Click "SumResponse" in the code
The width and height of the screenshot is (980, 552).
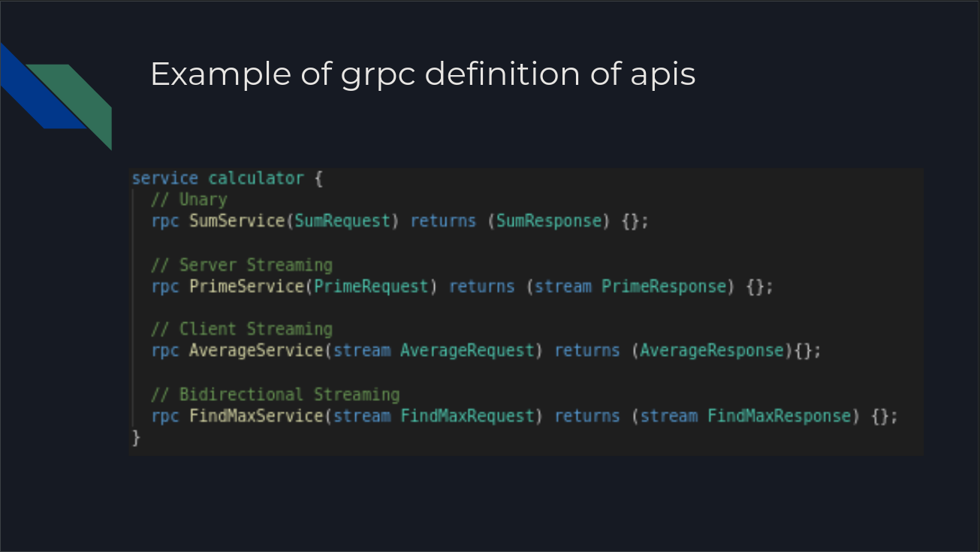pyautogui.click(x=550, y=222)
